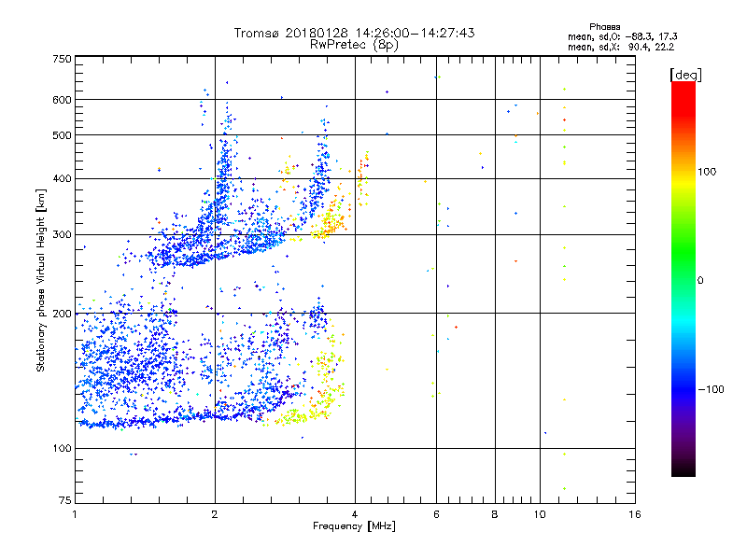This screenshot has height=560, width=747.
Task: Select the 'Frequency [MHz]' axis label
Action: pyautogui.click(x=354, y=526)
